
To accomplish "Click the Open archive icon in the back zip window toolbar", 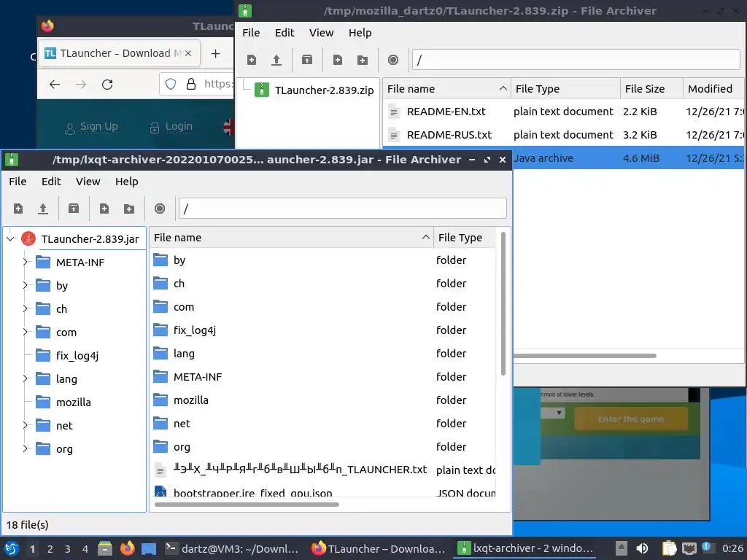I will tap(276, 60).
